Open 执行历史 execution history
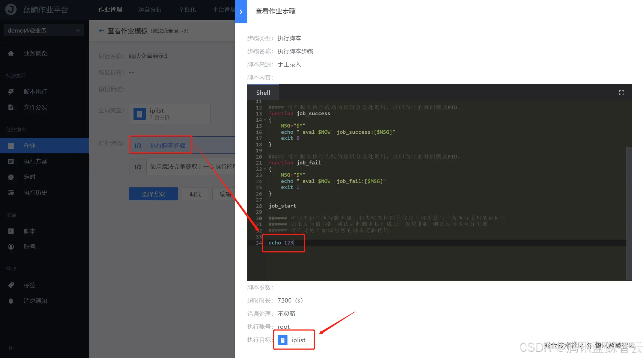The height and width of the screenshot is (358, 644). (x=35, y=192)
